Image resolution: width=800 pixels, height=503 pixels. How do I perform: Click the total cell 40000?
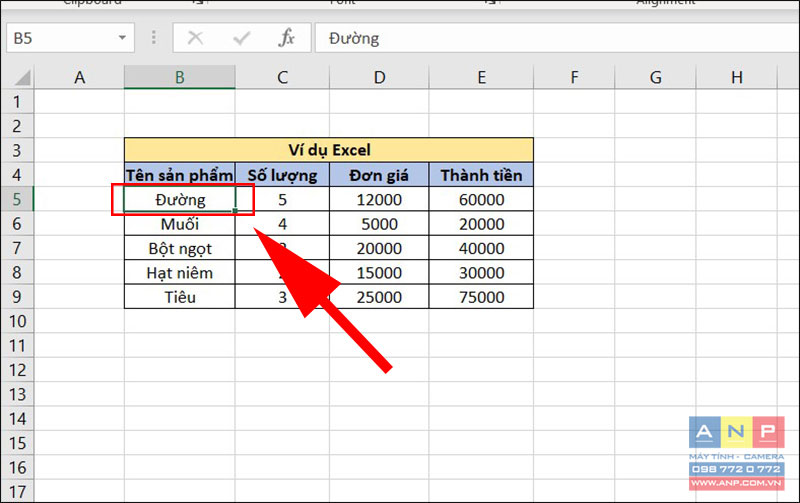(481, 248)
